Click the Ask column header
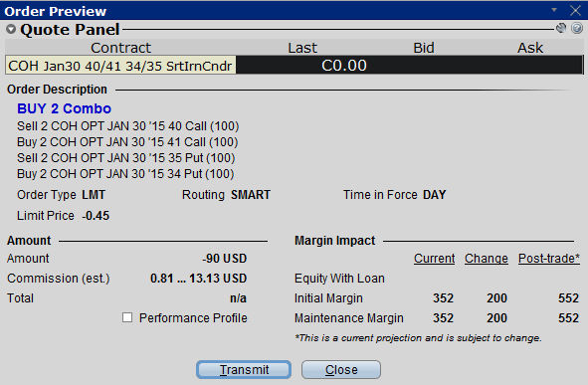Viewport: 588px width, 385px height. pos(530,48)
